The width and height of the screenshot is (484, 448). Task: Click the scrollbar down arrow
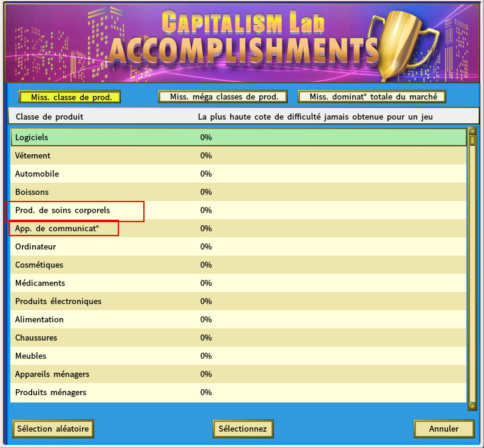(x=472, y=406)
